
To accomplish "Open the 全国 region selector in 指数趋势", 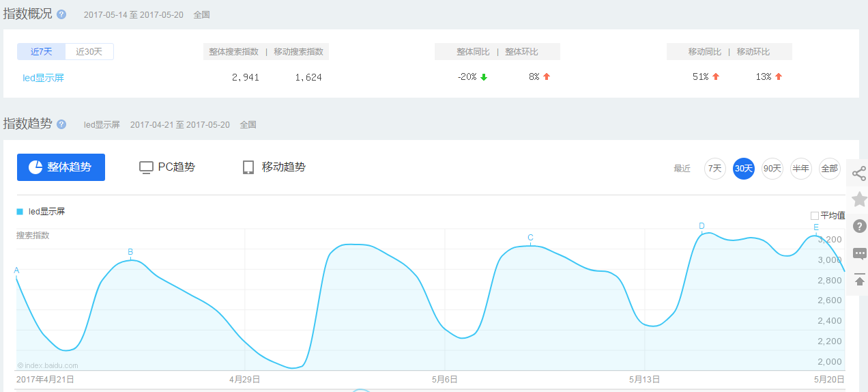I will tap(248, 125).
